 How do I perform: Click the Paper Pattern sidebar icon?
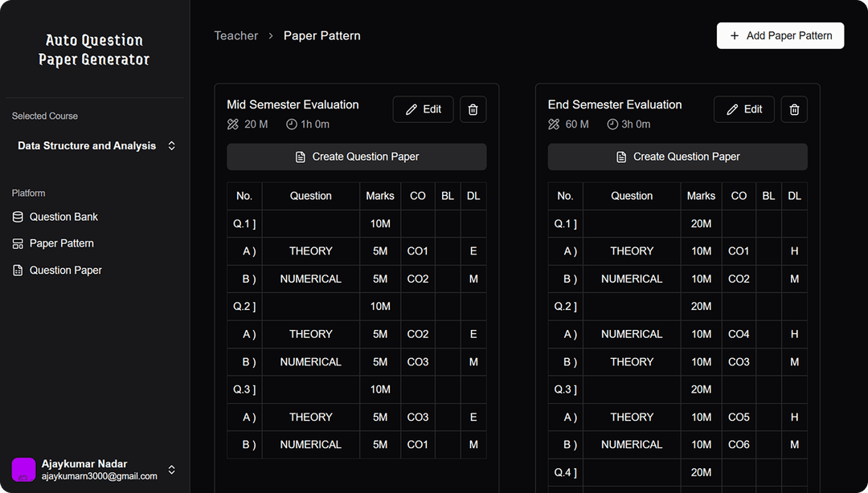click(17, 243)
